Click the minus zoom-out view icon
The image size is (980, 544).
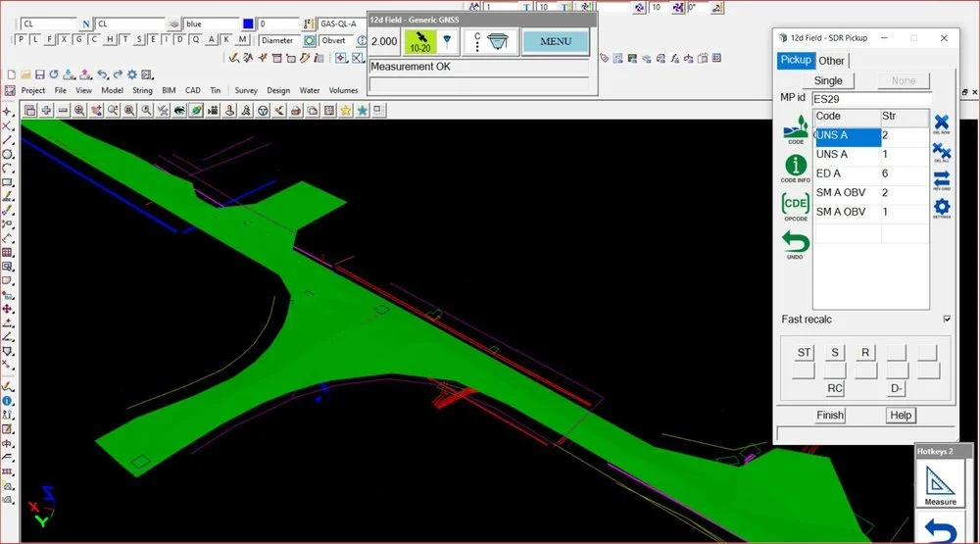pos(63,111)
